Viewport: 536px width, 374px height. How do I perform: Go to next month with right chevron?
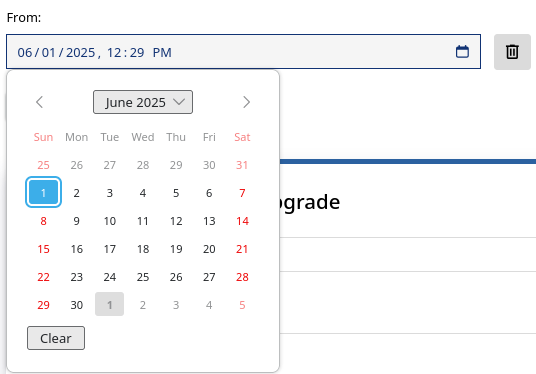coord(246,102)
